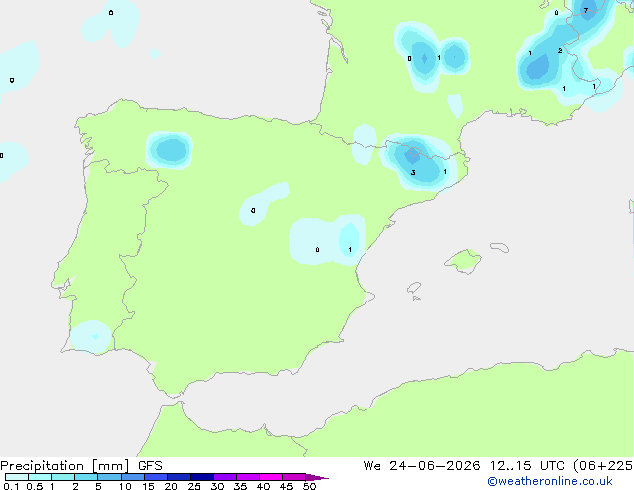Click the '7' precipitation value near the top right
The image size is (634, 490).
(x=586, y=10)
